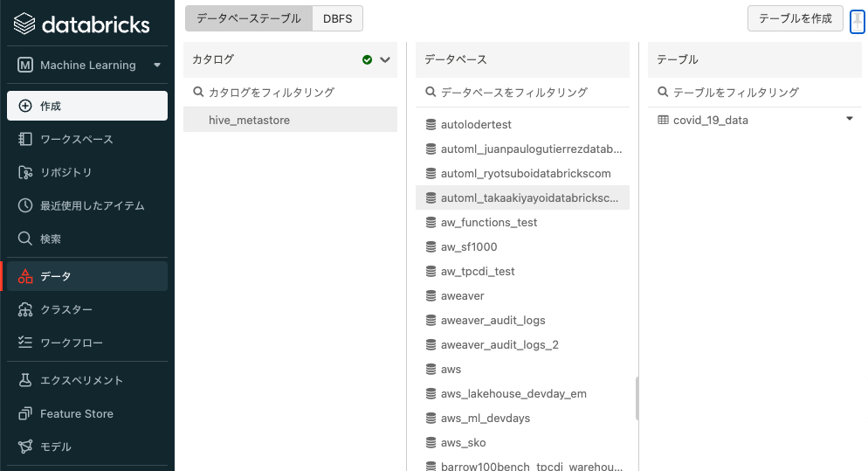Focus the テーブルをフィルタリング filter field
The width and height of the screenshot is (868, 471).
click(754, 92)
